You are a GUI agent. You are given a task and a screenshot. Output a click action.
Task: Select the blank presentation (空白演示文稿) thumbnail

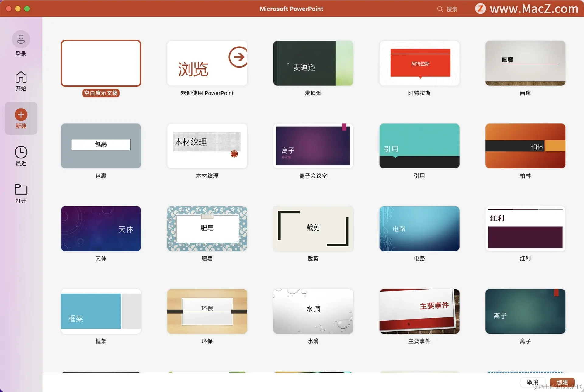(x=101, y=63)
